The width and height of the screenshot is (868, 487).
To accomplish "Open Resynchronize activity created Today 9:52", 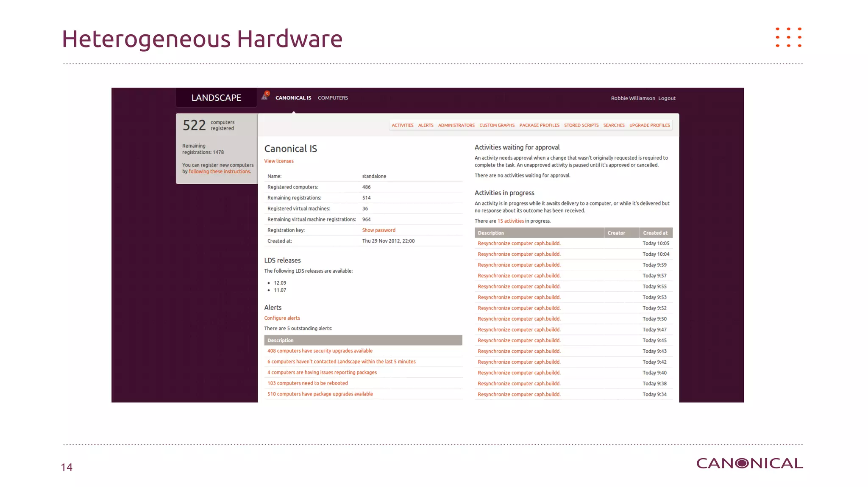I will tap(519, 308).
